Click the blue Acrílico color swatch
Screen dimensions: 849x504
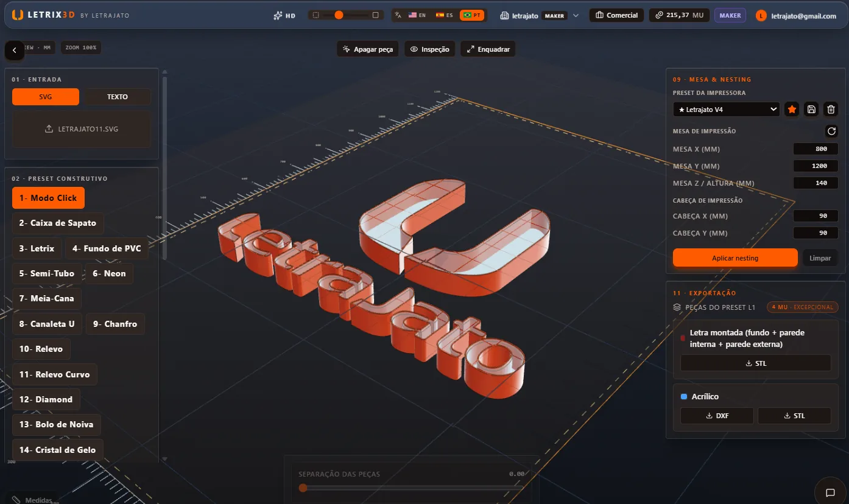click(x=684, y=397)
